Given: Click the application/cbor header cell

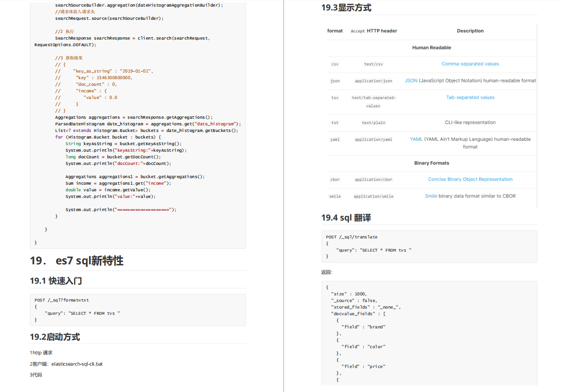Looking at the screenshot, I should click(374, 179).
